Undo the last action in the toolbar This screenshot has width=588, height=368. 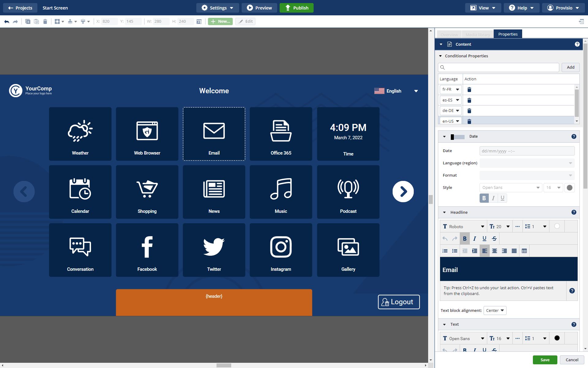(6, 21)
